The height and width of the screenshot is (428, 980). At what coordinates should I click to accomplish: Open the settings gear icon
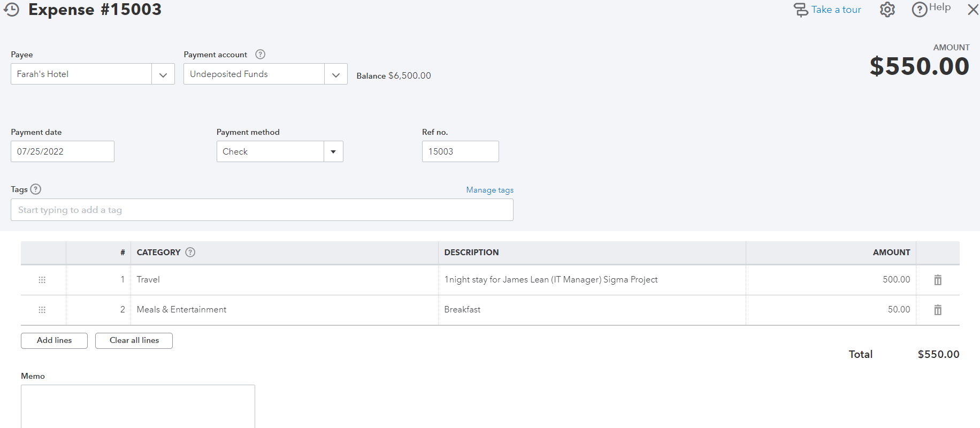887,10
